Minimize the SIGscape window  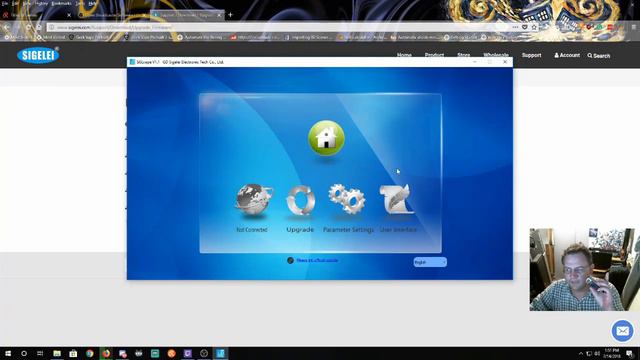(475, 62)
